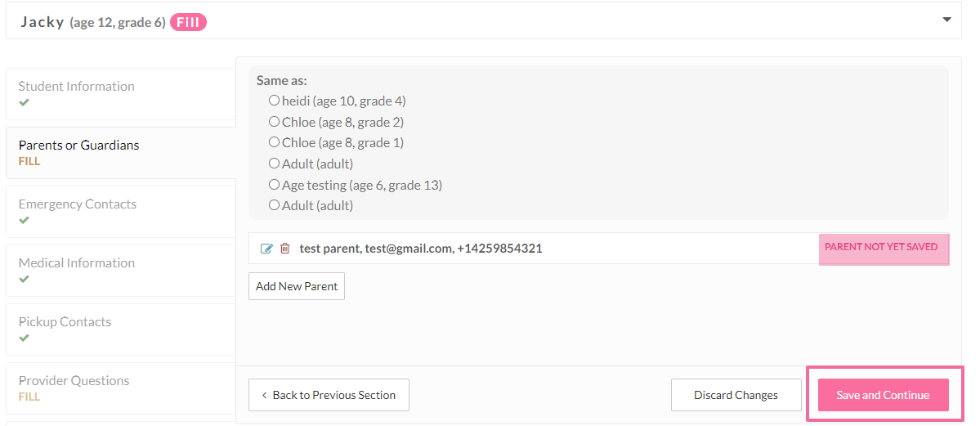The height and width of the screenshot is (426, 980).
Task: Click the edit icon for test parent
Action: 266,249
